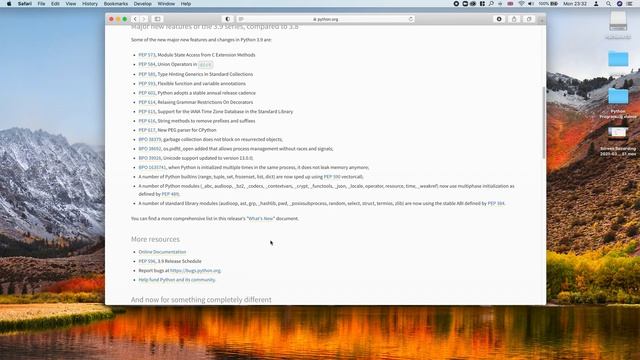Click the black circular extension icon in toolbar

click(499, 19)
